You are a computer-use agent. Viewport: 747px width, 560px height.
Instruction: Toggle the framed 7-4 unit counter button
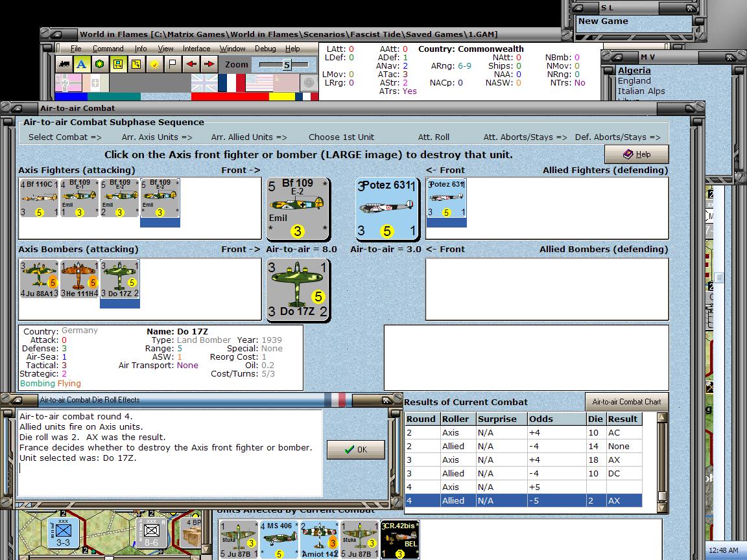point(117,64)
